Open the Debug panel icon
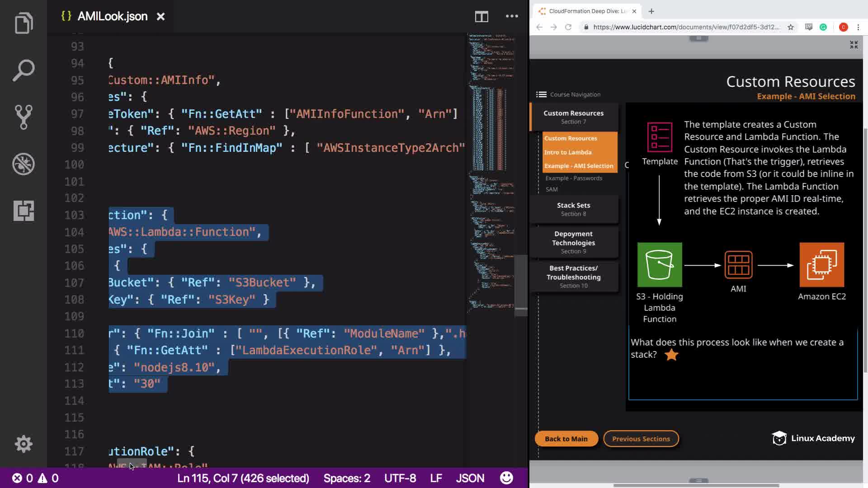 24,164
